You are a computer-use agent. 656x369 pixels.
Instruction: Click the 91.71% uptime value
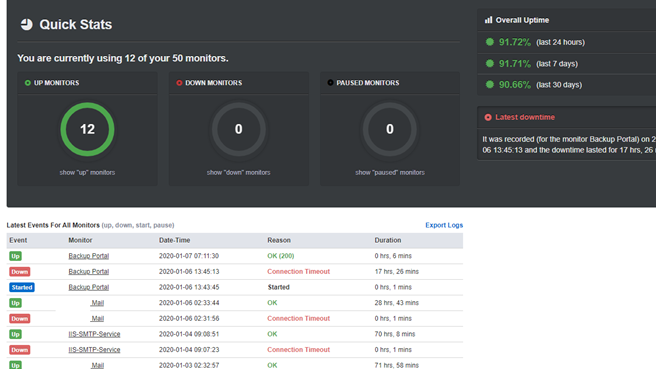(x=515, y=64)
